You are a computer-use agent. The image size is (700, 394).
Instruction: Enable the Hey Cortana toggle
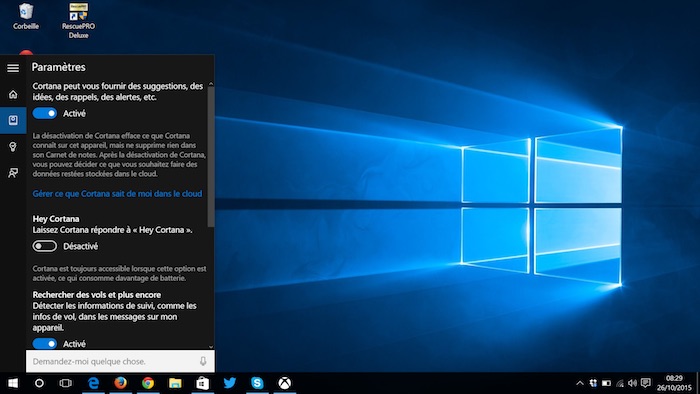(45, 246)
